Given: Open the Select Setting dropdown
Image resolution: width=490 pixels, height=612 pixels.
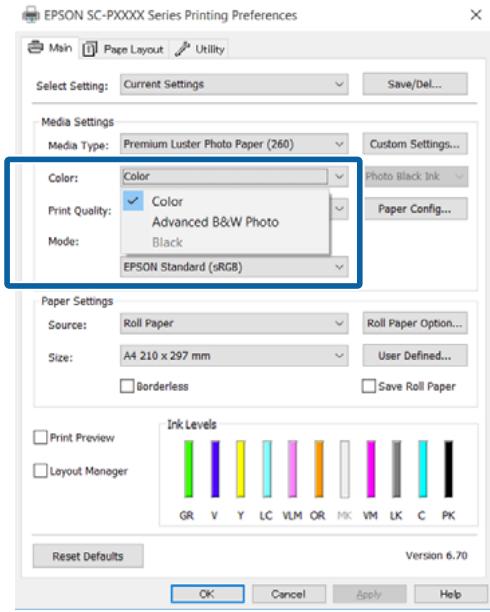Looking at the screenshot, I should click(234, 84).
